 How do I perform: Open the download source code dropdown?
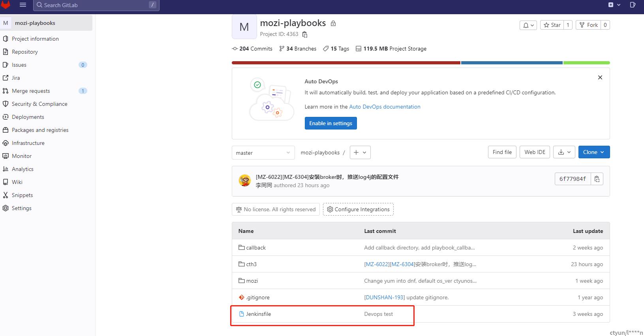tap(564, 152)
